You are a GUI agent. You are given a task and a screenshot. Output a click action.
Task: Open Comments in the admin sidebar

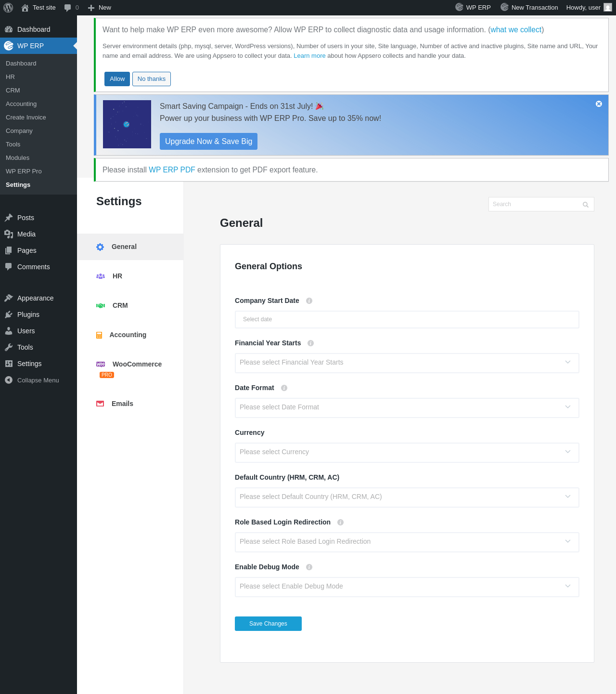38,267
